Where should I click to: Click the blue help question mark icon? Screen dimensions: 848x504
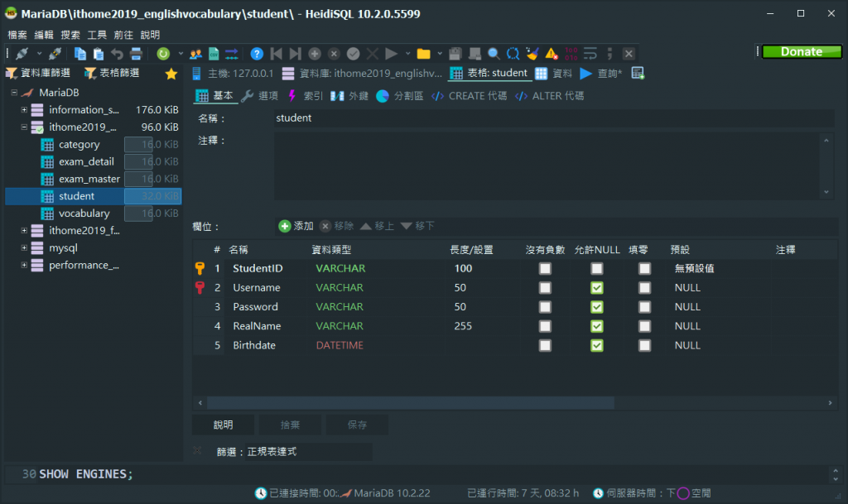(x=257, y=54)
